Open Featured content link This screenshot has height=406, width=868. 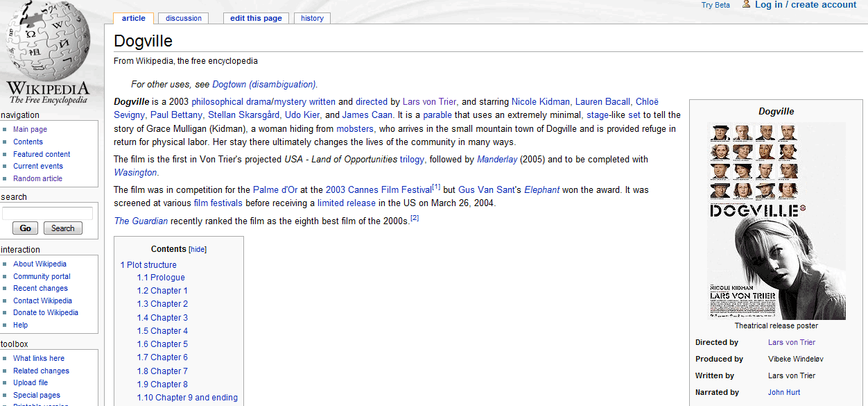click(x=42, y=154)
